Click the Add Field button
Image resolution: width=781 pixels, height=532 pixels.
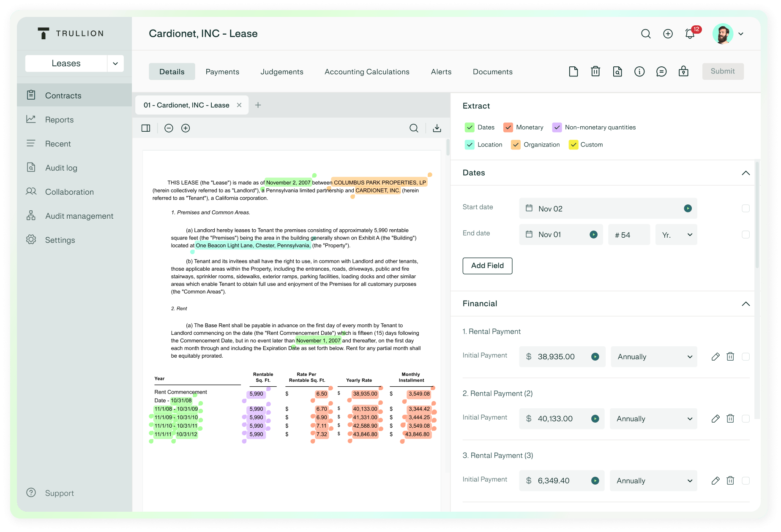(487, 266)
